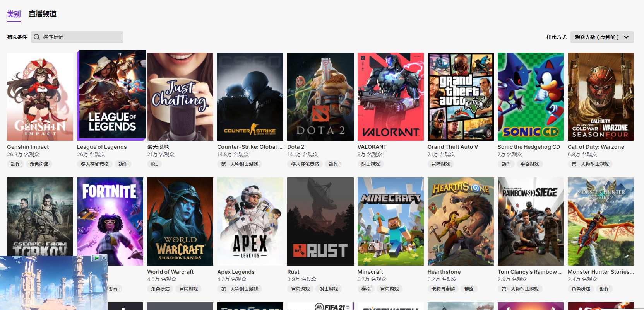Open the League of Legends cover art

coord(111,95)
